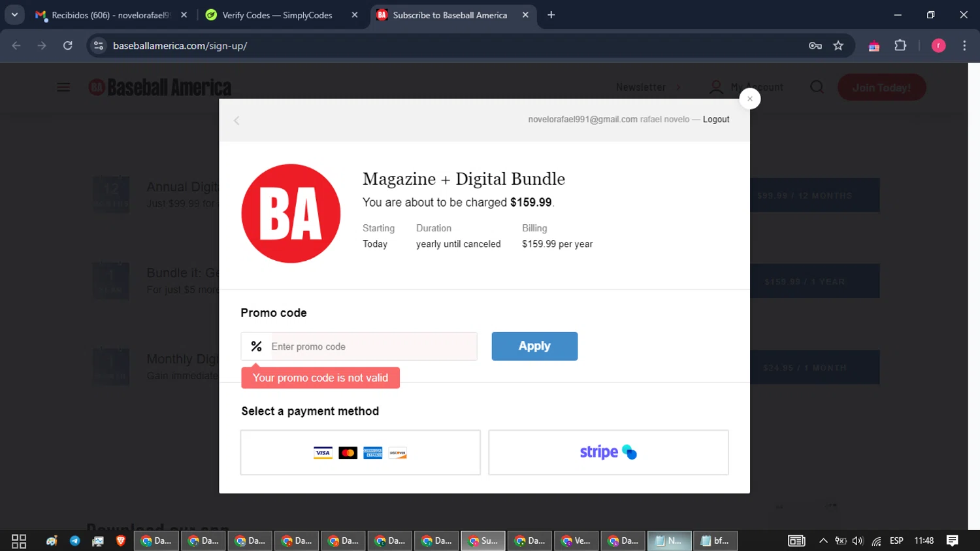The image size is (980, 551).
Task: Open the Newsletter link in header
Action: (641, 87)
